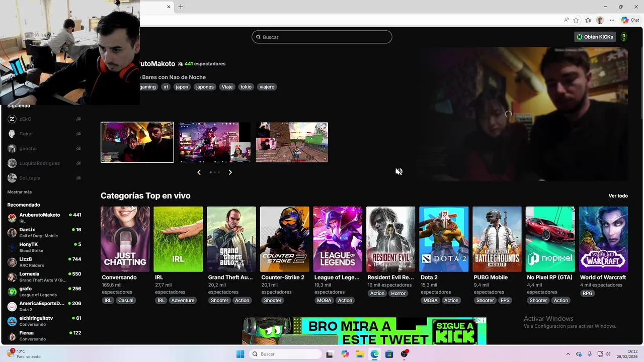The height and width of the screenshot is (362, 644).
Task: Open the No Pixel RP category card
Action: point(550,239)
